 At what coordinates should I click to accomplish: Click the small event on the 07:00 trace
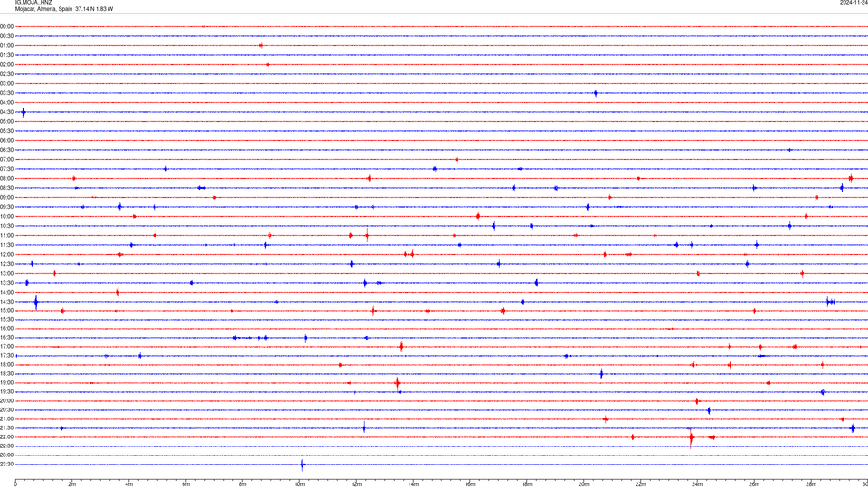(457, 160)
